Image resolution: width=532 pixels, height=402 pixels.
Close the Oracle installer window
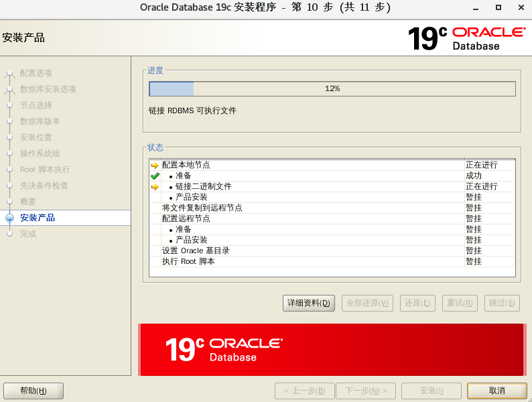pos(521,7)
